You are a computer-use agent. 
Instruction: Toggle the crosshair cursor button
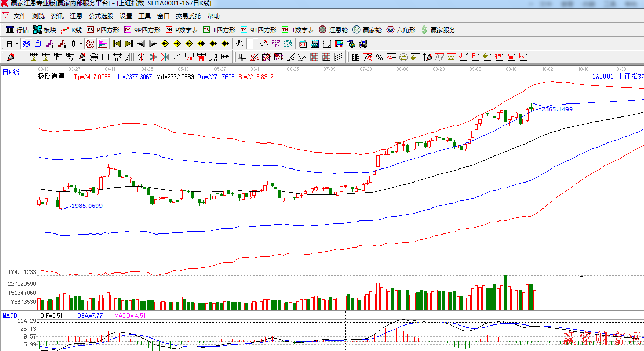point(252,43)
